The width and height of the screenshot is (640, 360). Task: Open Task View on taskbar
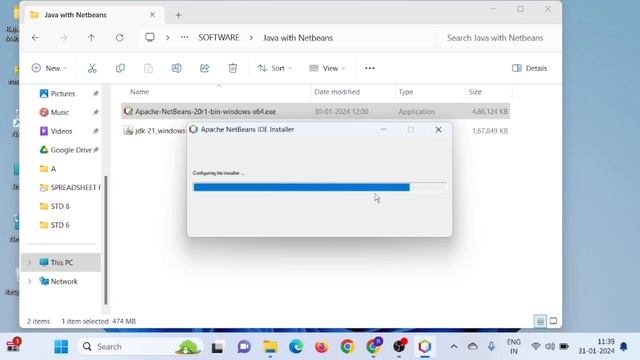click(217, 347)
